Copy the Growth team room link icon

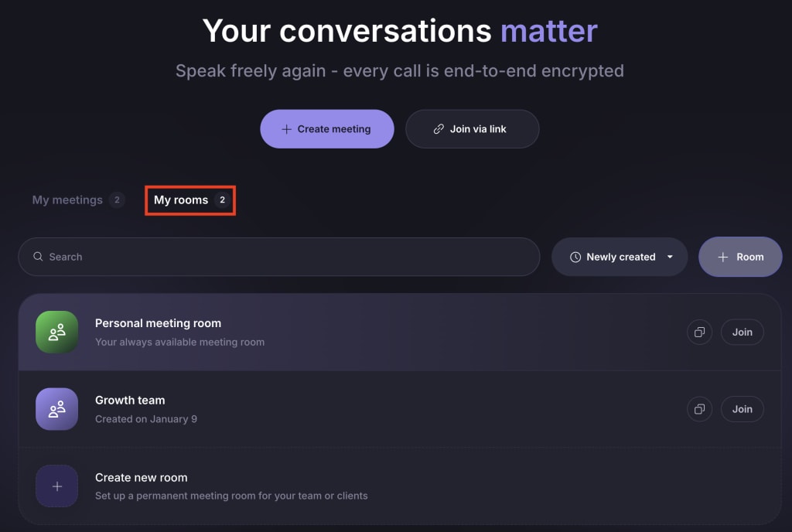pyautogui.click(x=699, y=409)
